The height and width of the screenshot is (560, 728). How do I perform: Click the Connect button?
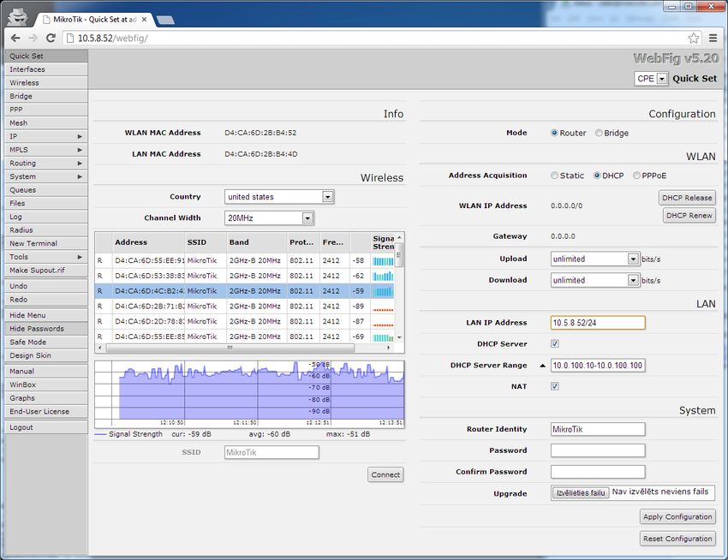tap(385, 474)
